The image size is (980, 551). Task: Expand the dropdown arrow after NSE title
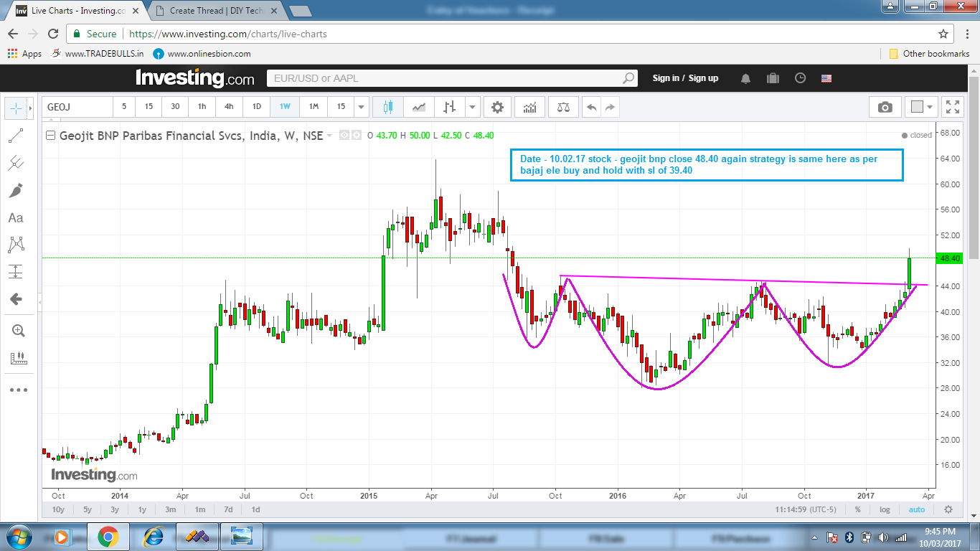pyautogui.click(x=329, y=136)
